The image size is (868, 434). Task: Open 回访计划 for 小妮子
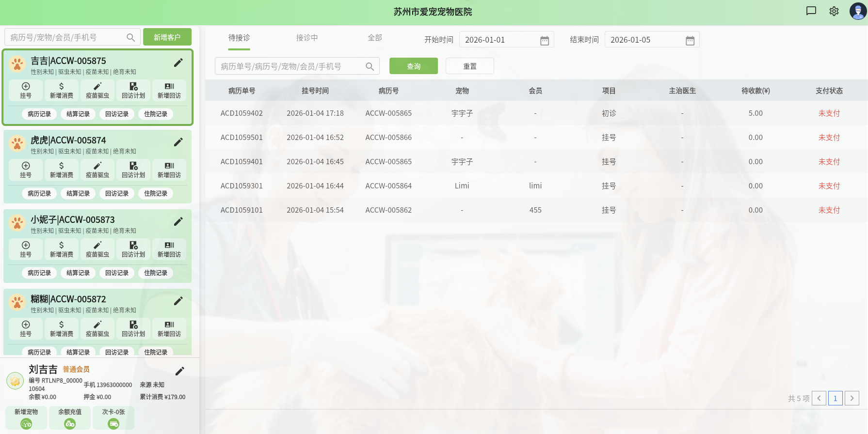click(x=133, y=249)
